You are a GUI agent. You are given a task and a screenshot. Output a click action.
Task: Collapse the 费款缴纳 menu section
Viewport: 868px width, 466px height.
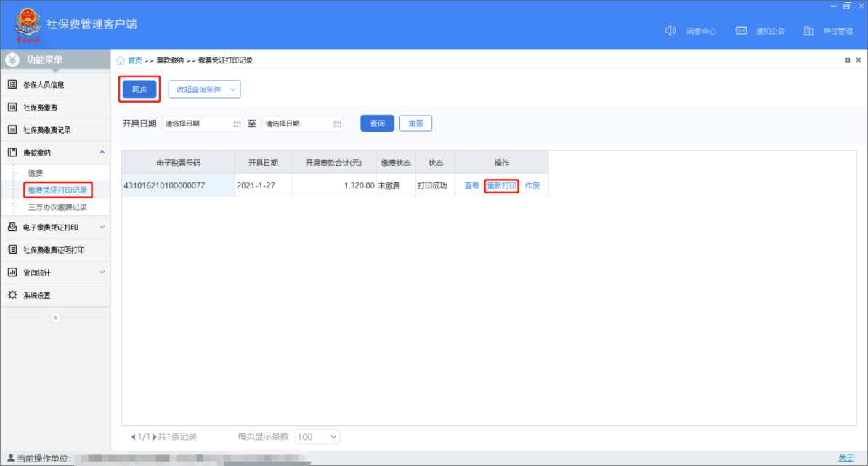(102, 152)
